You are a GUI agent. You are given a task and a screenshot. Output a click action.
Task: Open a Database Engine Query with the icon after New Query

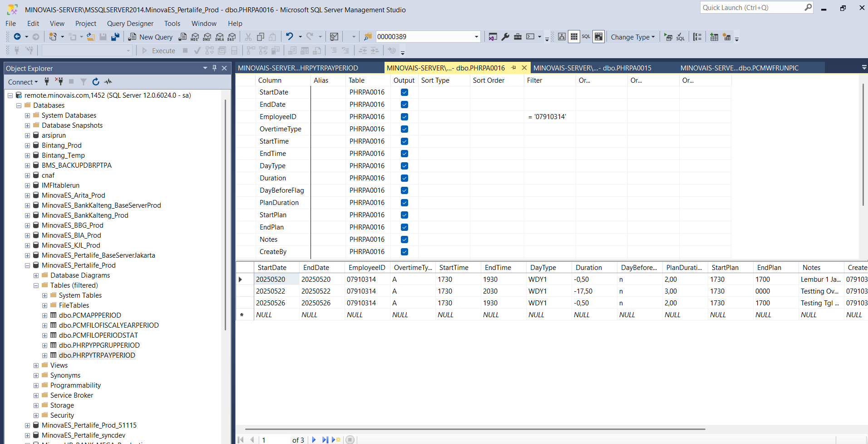coord(182,37)
